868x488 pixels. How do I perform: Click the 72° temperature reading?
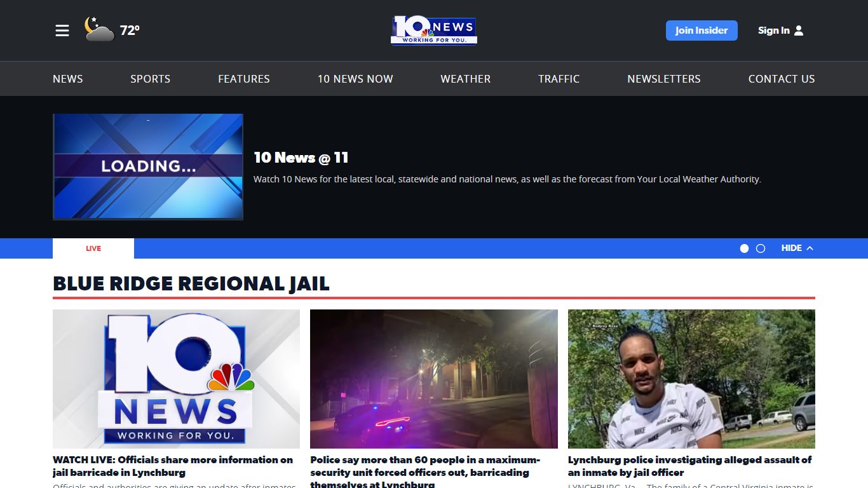[130, 30]
